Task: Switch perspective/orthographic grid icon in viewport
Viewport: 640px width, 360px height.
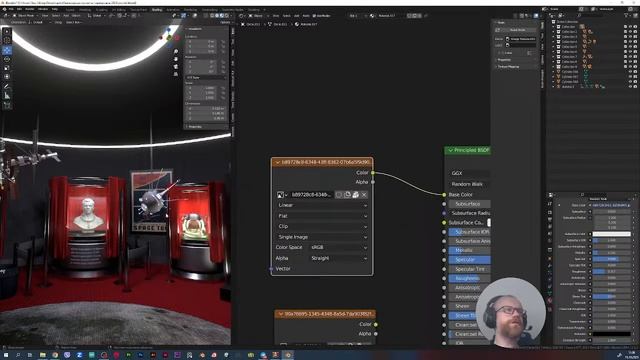Action: click(176, 74)
